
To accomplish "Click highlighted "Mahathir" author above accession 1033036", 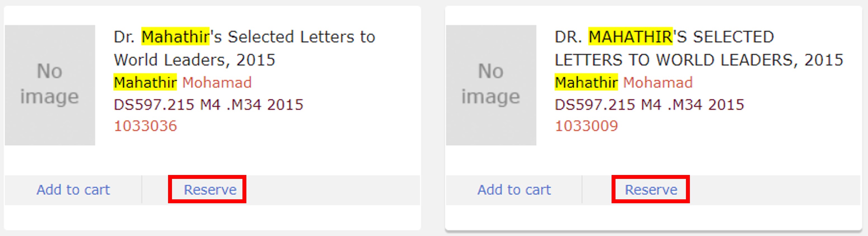I will click(145, 82).
